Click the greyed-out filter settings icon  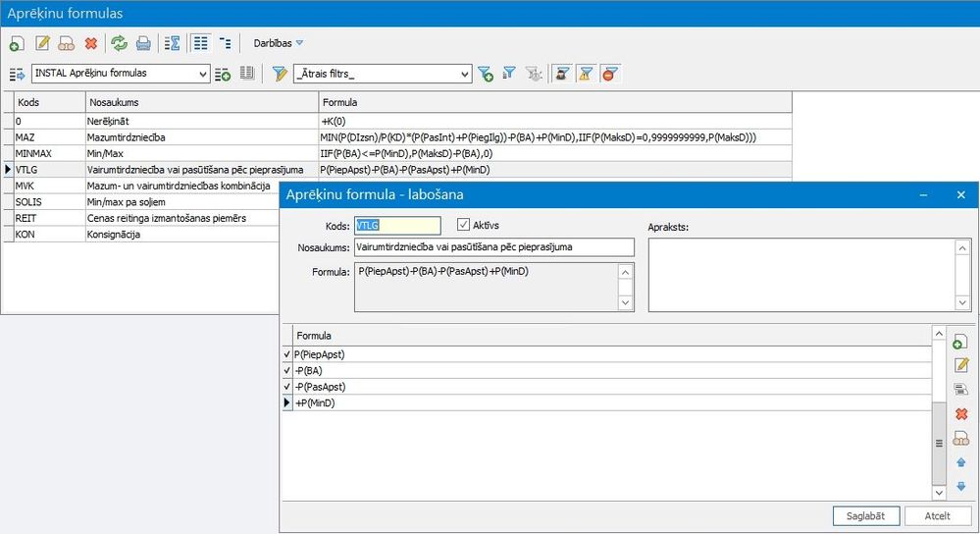pos(534,74)
